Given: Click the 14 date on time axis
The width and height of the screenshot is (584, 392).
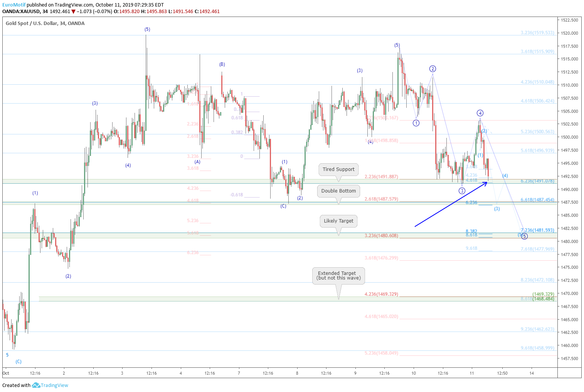Looking at the screenshot, I should click(532, 373).
